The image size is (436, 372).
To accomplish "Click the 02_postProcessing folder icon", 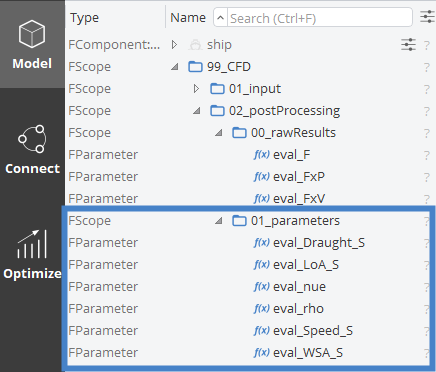I will click(x=217, y=111).
